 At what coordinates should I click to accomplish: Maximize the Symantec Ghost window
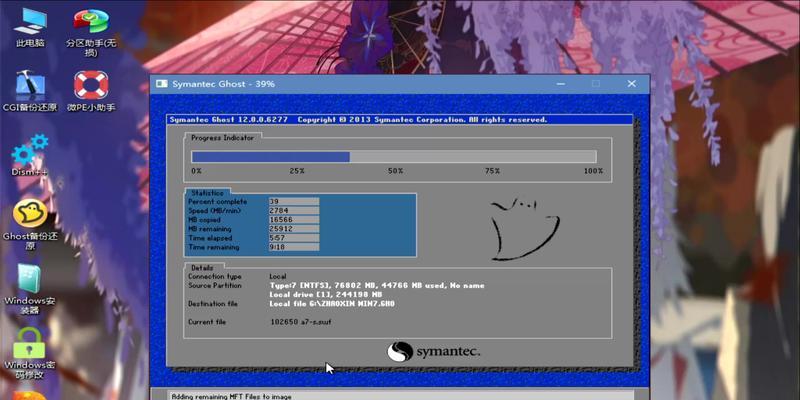click(x=596, y=84)
